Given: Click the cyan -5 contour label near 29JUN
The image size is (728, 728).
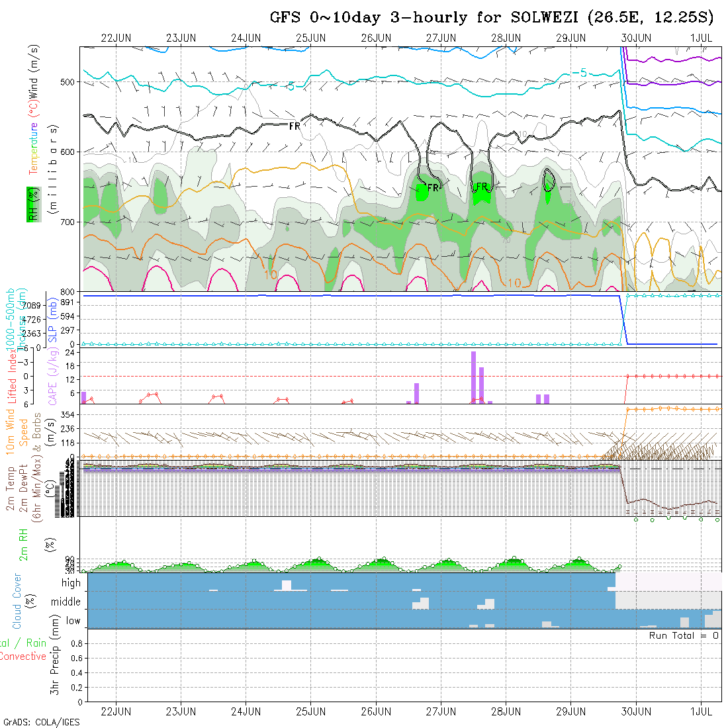Looking at the screenshot, I should [x=578, y=73].
